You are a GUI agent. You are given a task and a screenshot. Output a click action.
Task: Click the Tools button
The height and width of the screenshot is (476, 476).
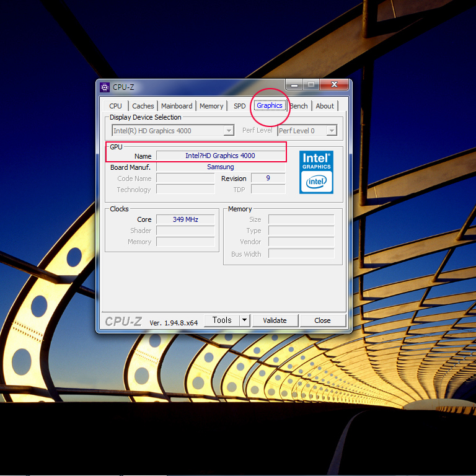tap(222, 320)
